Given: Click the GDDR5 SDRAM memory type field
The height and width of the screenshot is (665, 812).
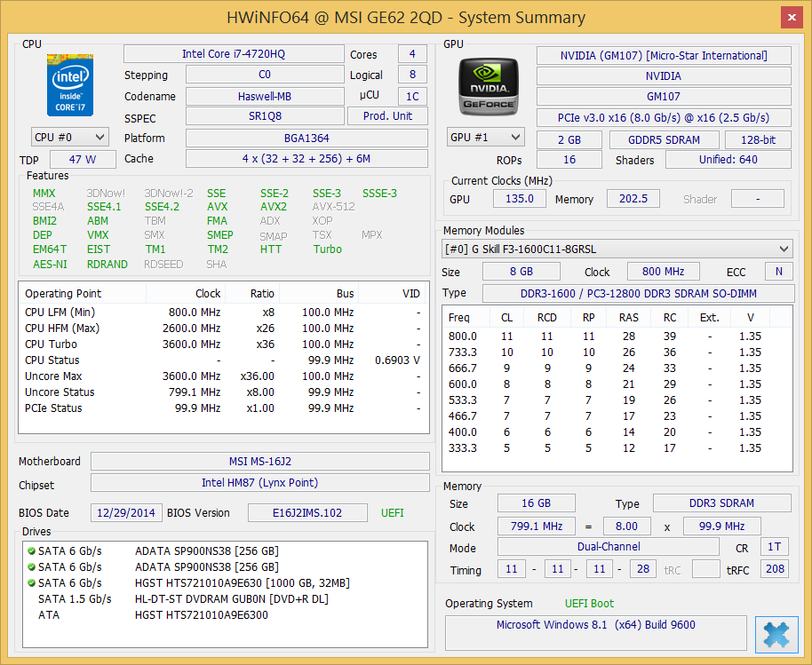Looking at the screenshot, I should tap(664, 139).
